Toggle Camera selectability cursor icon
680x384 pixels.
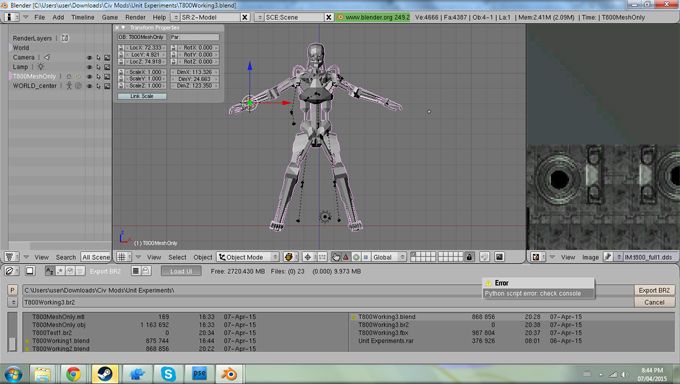98,58
